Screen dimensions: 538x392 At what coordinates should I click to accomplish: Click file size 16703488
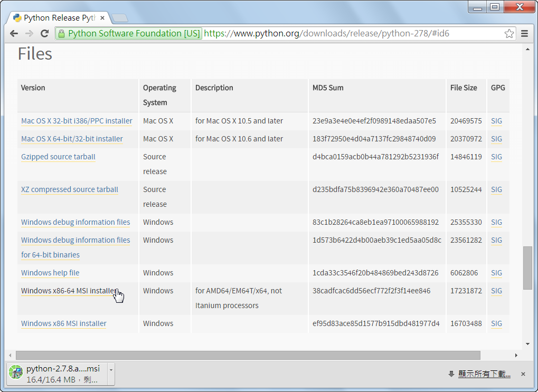click(x=466, y=323)
